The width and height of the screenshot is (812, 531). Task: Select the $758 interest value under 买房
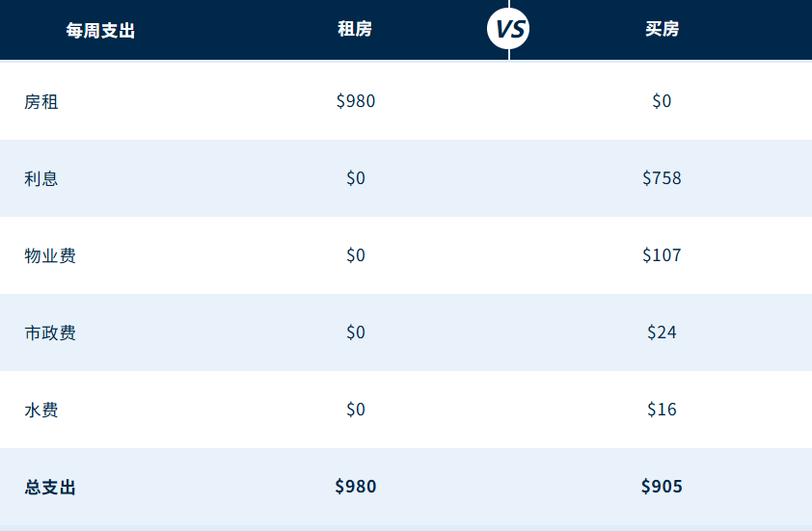[662, 178]
